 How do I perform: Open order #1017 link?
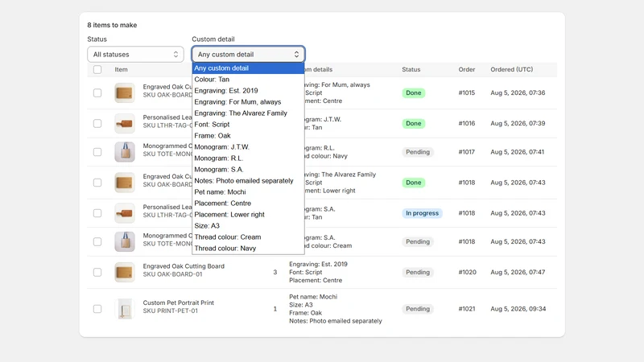[467, 152]
